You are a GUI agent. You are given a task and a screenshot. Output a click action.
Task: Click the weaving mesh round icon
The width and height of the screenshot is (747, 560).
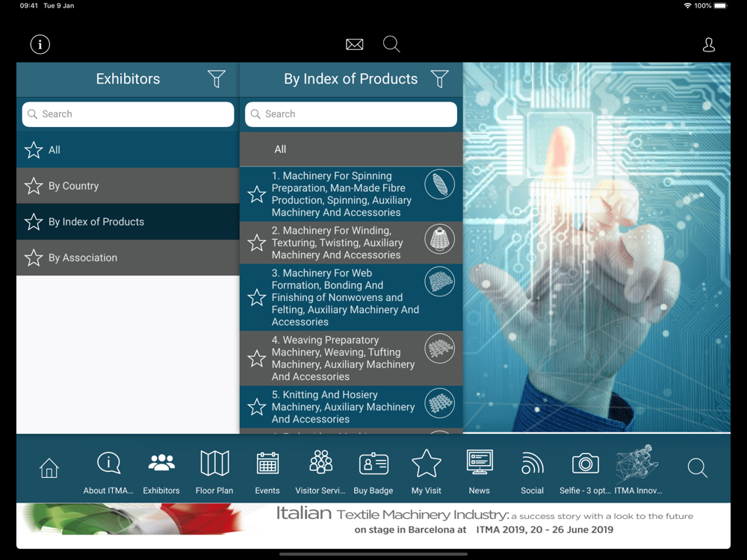tap(439, 349)
